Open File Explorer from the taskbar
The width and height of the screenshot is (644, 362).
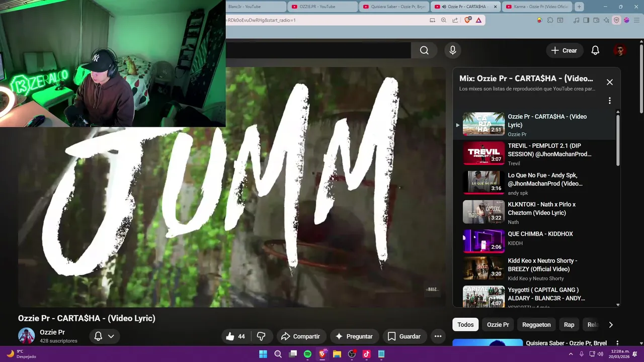(x=337, y=354)
